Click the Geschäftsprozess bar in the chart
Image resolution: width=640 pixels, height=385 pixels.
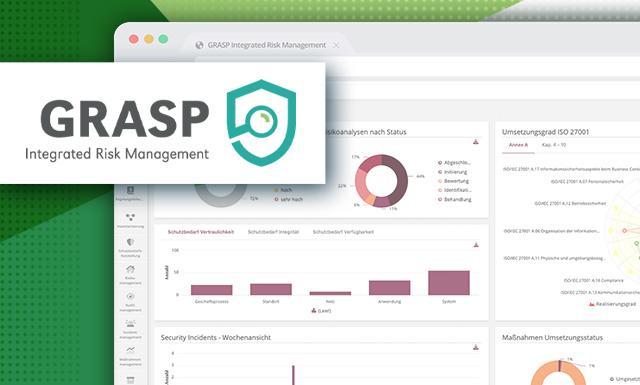click(211, 290)
